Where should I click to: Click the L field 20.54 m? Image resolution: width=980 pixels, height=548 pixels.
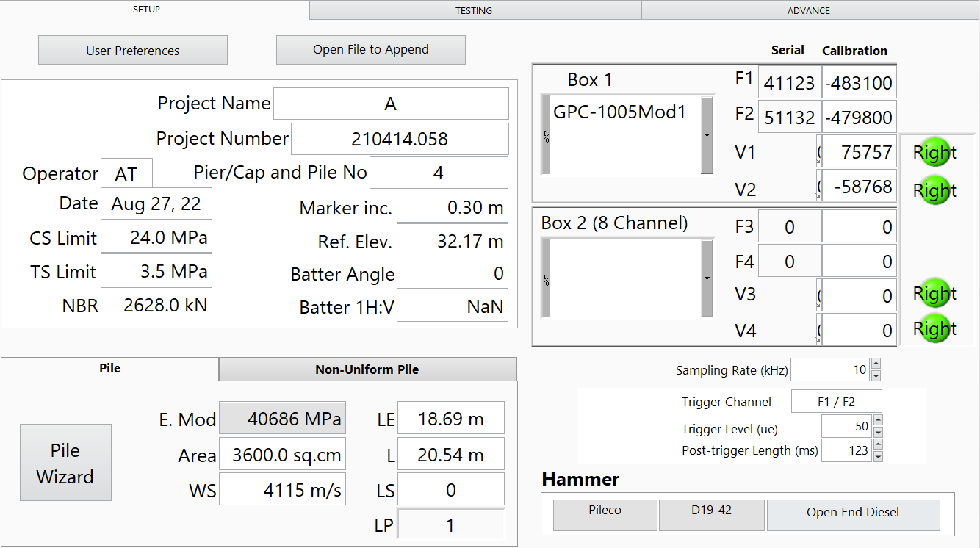pyautogui.click(x=451, y=455)
